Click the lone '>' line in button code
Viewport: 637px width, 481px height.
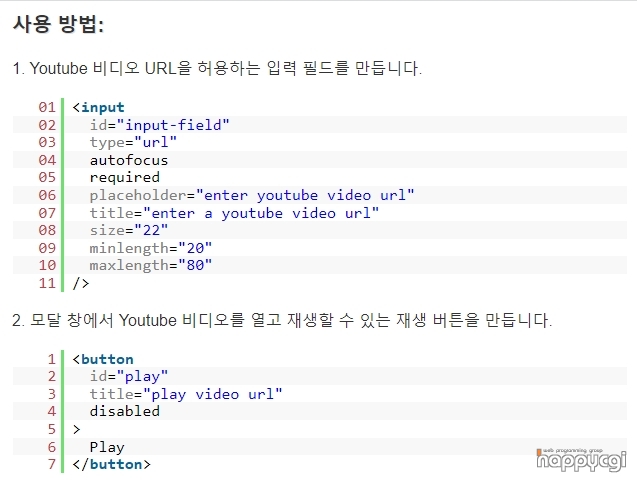[76, 429]
